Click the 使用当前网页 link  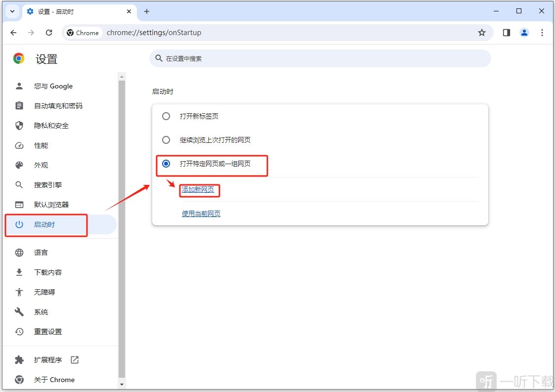(x=201, y=214)
